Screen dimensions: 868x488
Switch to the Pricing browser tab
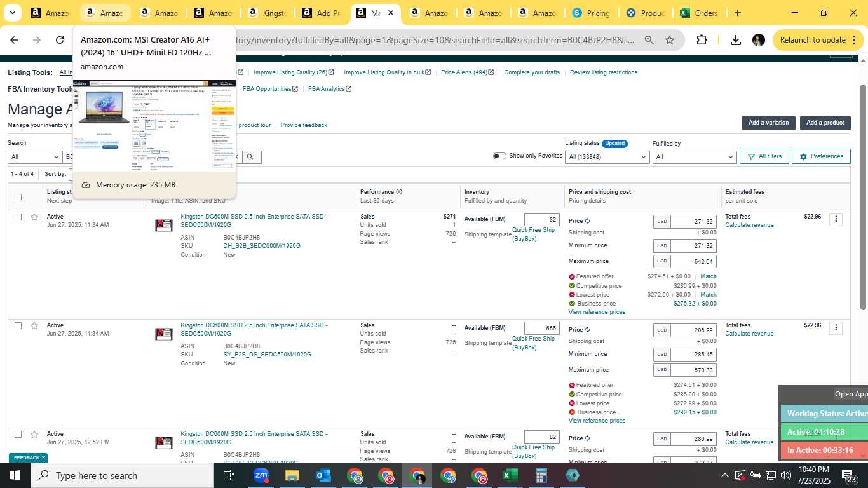click(592, 13)
